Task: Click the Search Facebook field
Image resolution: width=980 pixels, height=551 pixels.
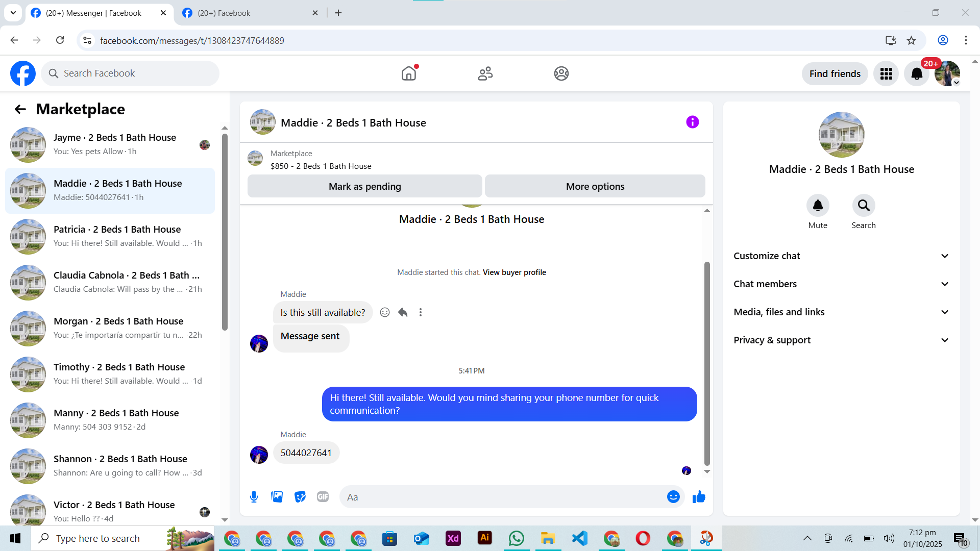Action: coord(130,73)
